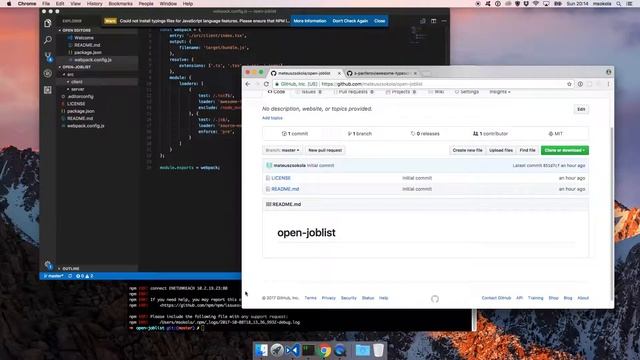The width and height of the screenshot is (640, 360).
Task: Open Launchpad rocket icon in the Dock
Action: pos(277,350)
